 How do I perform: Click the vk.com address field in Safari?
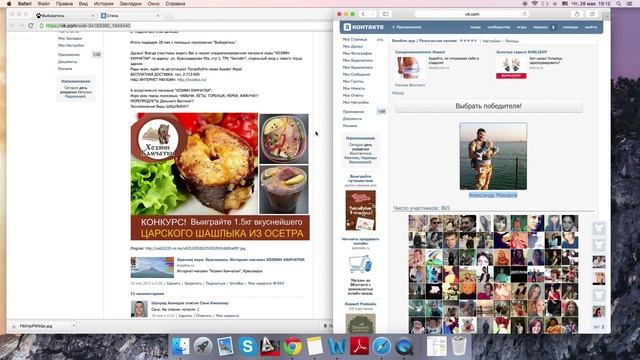[x=472, y=14]
